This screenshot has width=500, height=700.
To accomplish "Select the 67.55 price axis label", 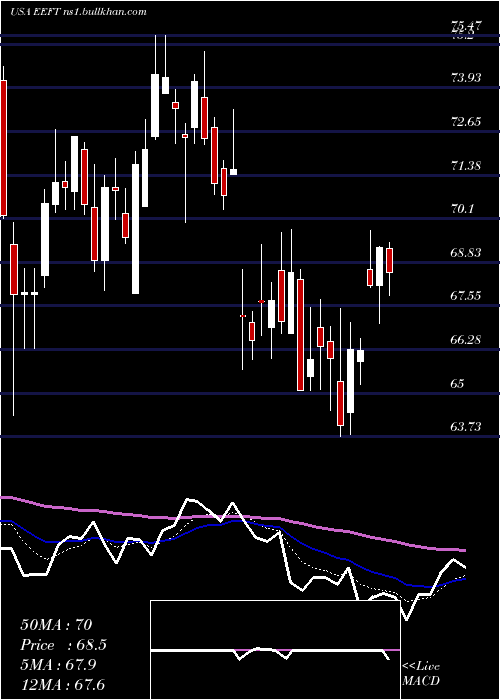I will click(x=466, y=296).
